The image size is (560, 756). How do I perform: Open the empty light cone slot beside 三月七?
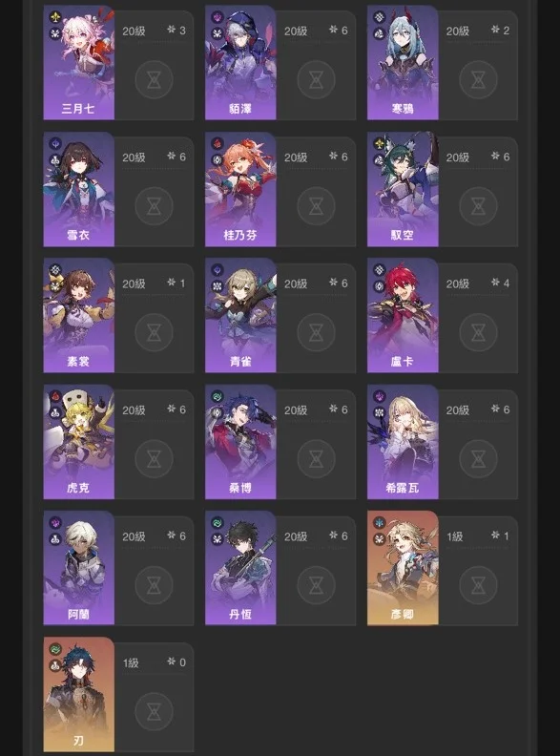(154, 79)
